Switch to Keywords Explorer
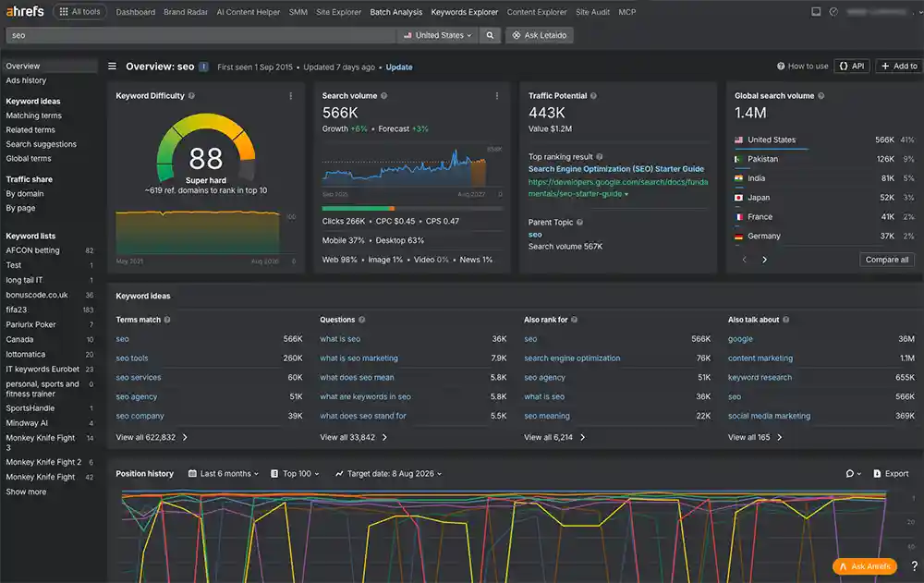The width and height of the screenshot is (924, 583). tap(465, 12)
